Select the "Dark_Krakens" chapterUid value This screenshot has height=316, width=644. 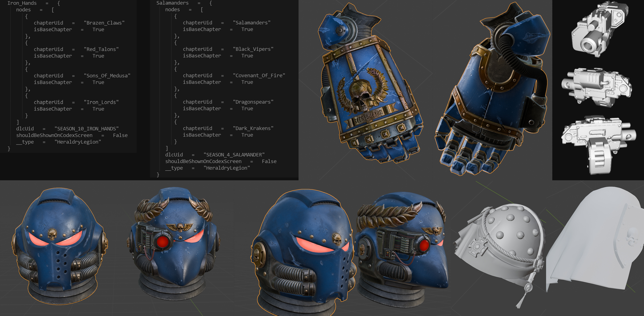(x=253, y=128)
